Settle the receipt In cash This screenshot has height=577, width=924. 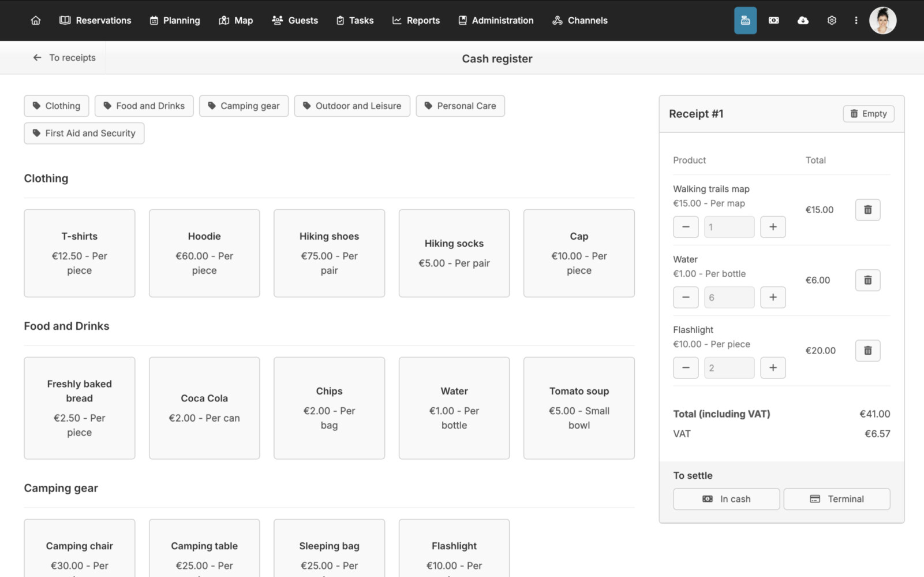click(726, 499)
